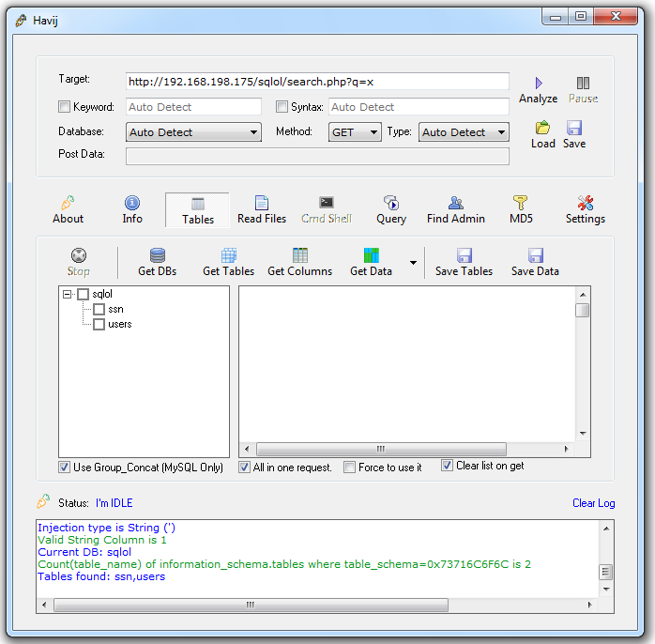The image size is (655, 644).
Task: Select 'Valid String Column is 1' log line
Action: click(102, 540)
